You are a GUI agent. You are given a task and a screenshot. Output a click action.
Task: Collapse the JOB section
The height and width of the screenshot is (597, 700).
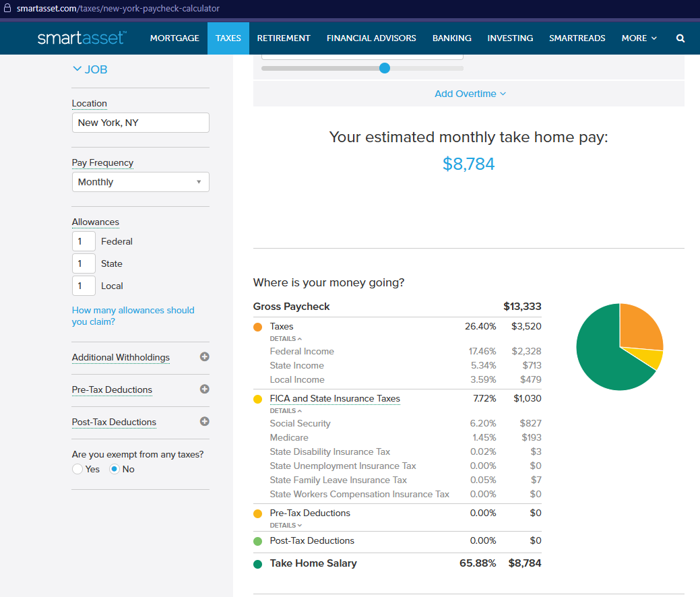(x=90, y=69)
